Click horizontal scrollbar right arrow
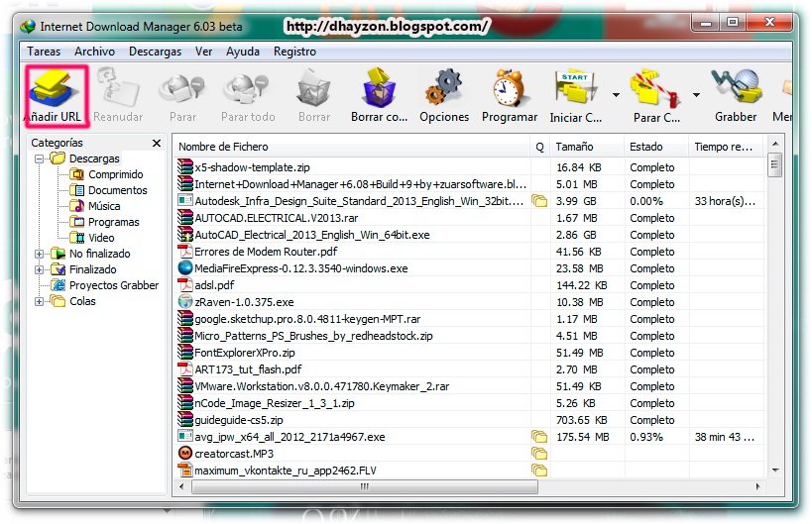This screenshot has width=812, height=524. (x=757, y=486)
